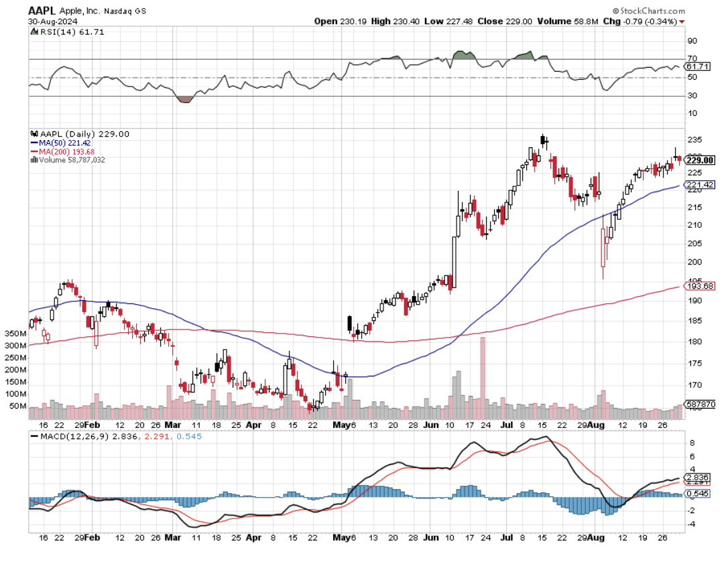
Task: Click the boxed 221.42 MA(50) price tag
Action: (x=700, y=185)
